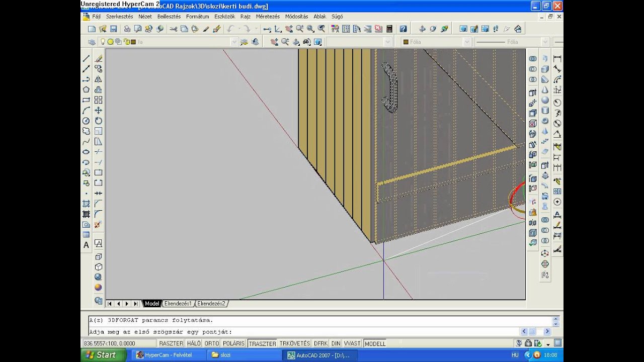The height and width of the screenshot is (362, 644).
Task: Jump to last layout tab arrow
Action: tap(136, 304)
